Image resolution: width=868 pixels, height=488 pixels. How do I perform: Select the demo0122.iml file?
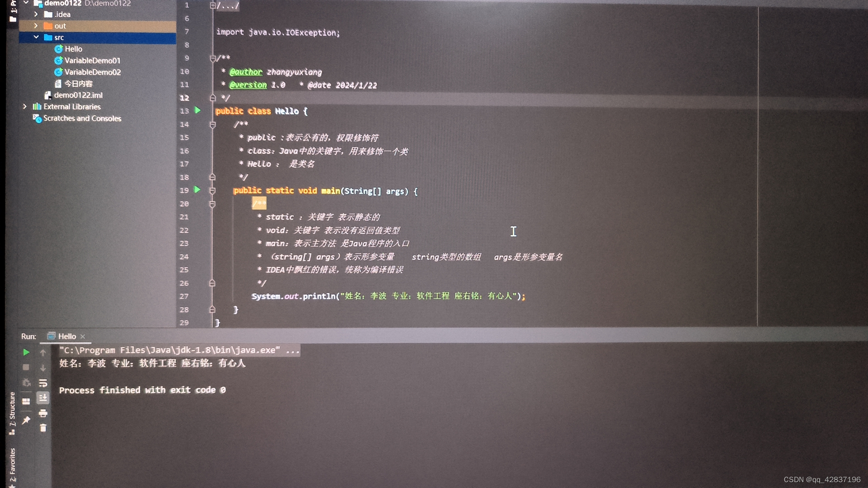(x=78, y=95)
